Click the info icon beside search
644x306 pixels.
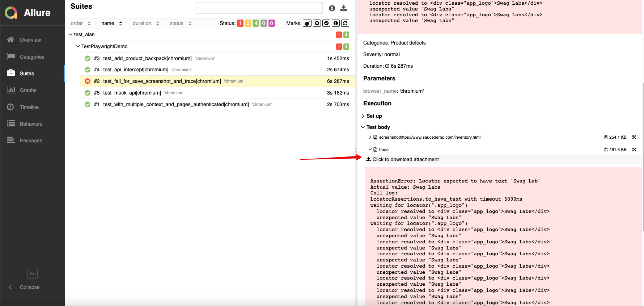[332, 8]
